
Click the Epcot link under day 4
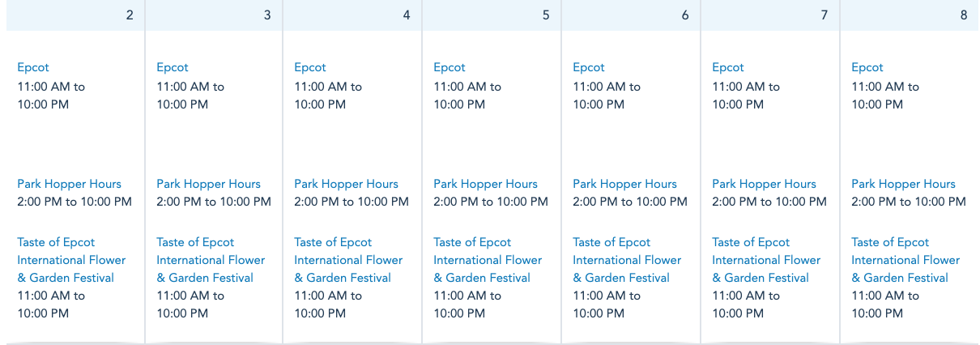(x=310, y=68)
